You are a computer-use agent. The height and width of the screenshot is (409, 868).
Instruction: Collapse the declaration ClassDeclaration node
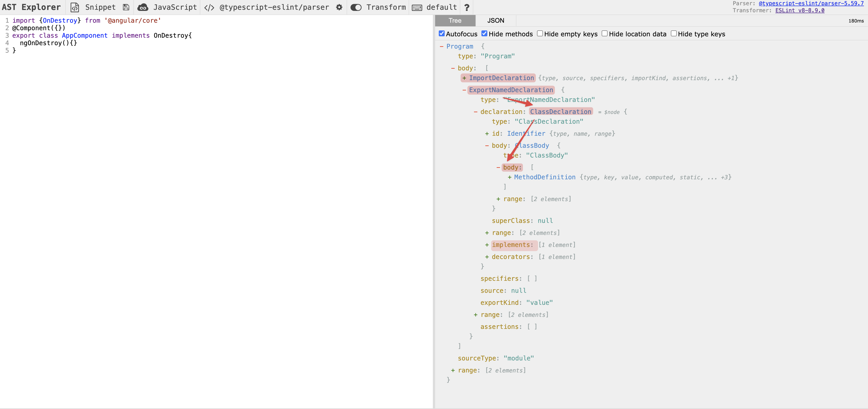pos(476,112)
